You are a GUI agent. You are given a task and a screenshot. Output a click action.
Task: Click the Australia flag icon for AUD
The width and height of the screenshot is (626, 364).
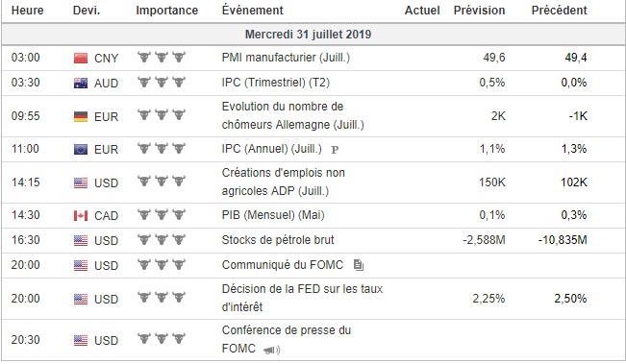tap(81, 83)
